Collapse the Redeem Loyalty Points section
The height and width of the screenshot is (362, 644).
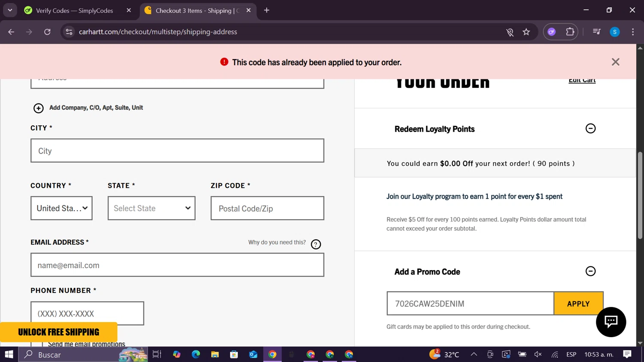point(590,128)
